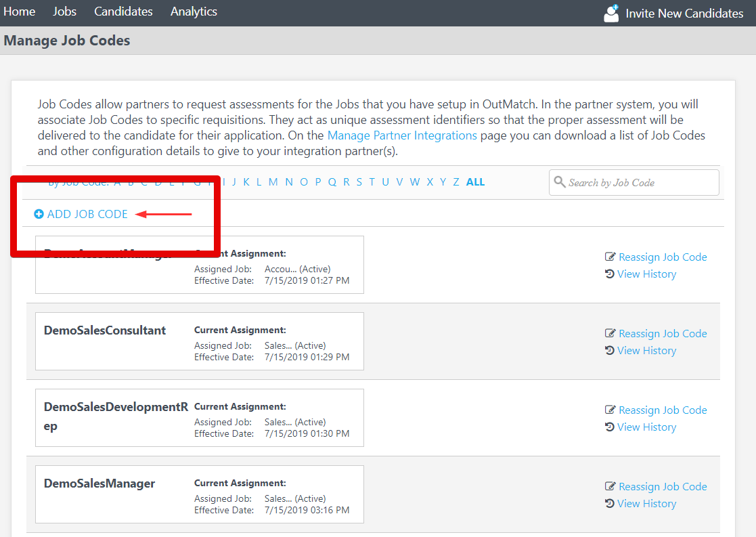Click the Invite New Candidates person icon

coord(610,12)
